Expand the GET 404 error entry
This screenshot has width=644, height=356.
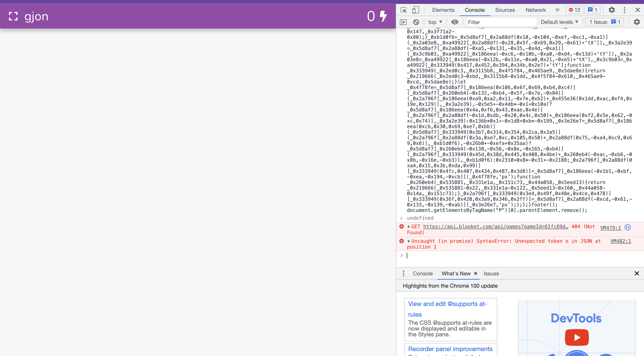coord(409,227)
